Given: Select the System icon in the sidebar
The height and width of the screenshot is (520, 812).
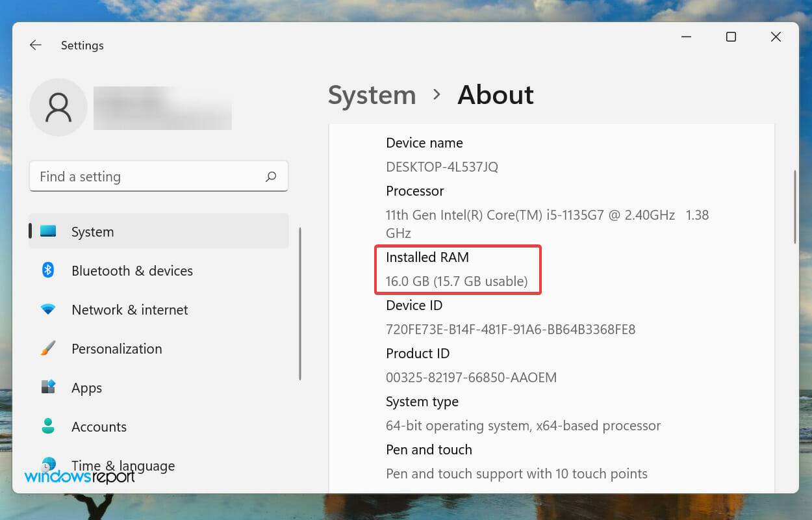Looking at the screenshot, I should pyautogui.click(x=48, y=231).
